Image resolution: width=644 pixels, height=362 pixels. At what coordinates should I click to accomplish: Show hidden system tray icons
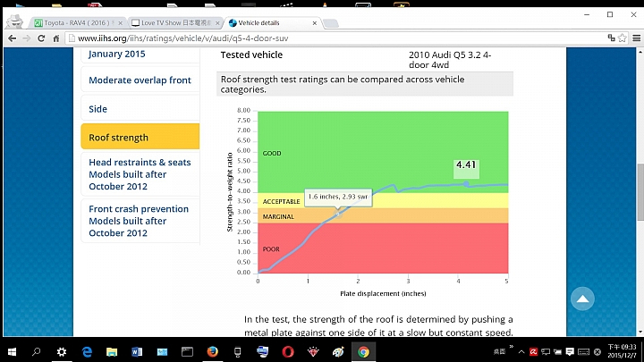(x=521, y=352)
